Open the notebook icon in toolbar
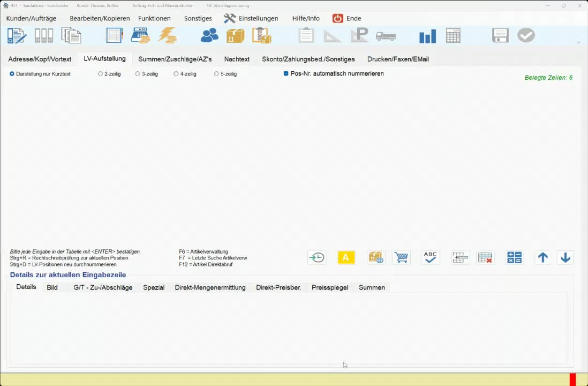Image resolution: width=588 pixels, height=386 pixels. [x=115, y=36]
